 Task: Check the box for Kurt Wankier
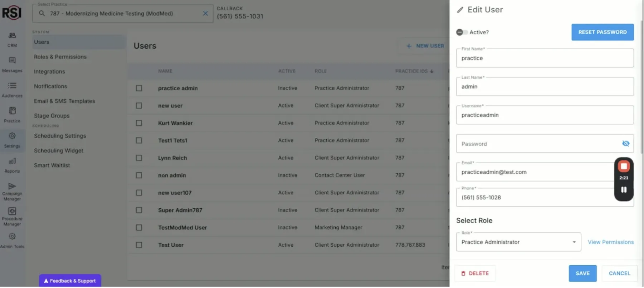click(x=139, y=123)
